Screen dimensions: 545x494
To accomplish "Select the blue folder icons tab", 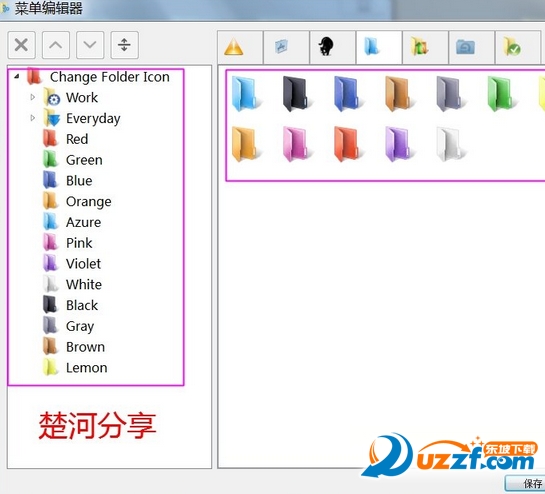I will pyautogui.click(x=379, y=47).
